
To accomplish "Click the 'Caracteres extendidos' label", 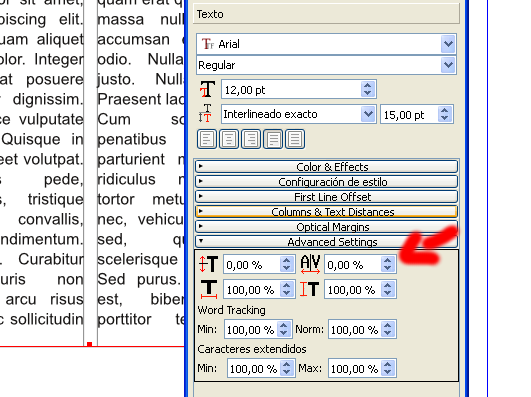I will 252,349.
